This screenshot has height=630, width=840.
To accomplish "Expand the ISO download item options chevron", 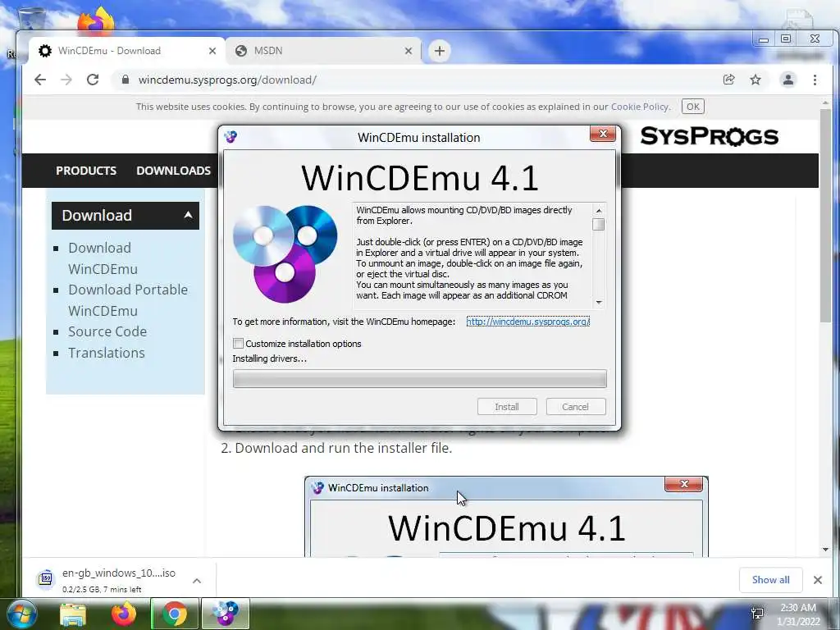I will coord(197,581).
